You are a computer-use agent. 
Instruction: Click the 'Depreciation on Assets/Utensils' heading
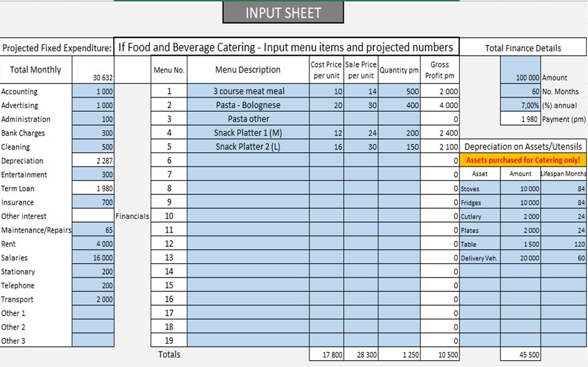[523, 146]
